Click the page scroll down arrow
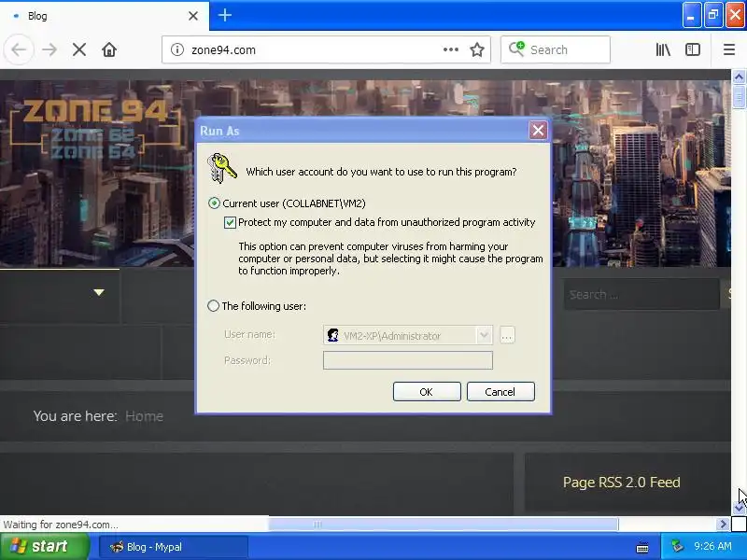The width and height of the screenshot is (747, 560). click(739, 509)
